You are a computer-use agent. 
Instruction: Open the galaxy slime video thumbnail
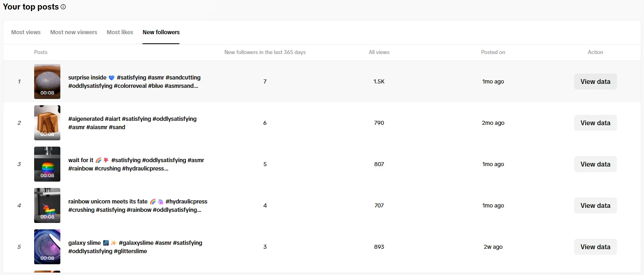[47, 247]
